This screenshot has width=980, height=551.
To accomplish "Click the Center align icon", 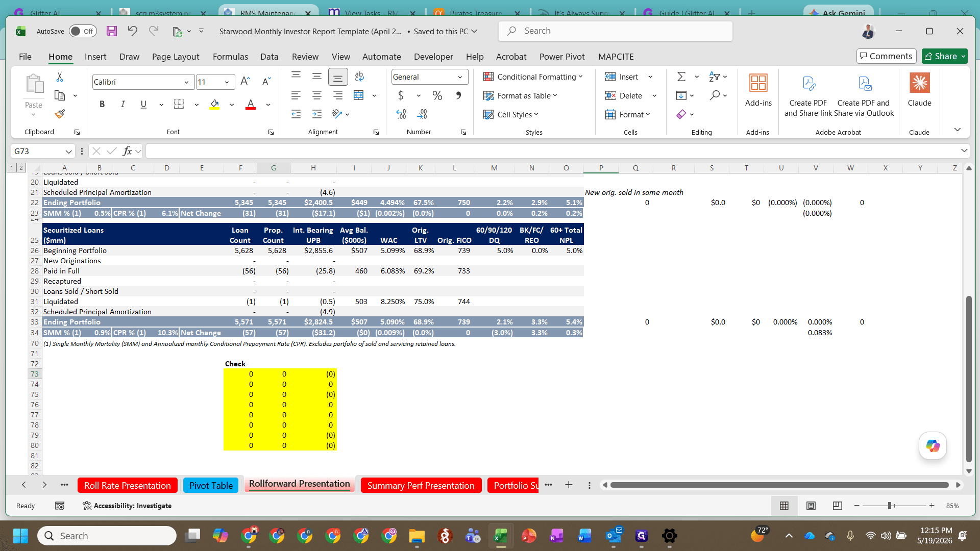I will pyautogui.click(x=317, y=95).
